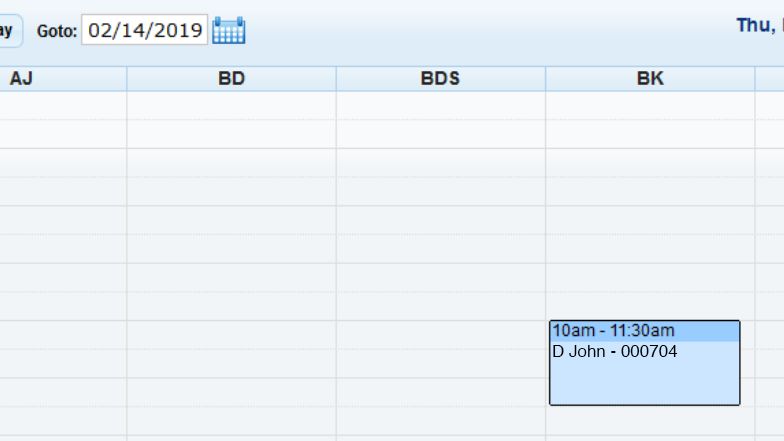
Task: Select the BD provider column header
Action: pos(231,79)
